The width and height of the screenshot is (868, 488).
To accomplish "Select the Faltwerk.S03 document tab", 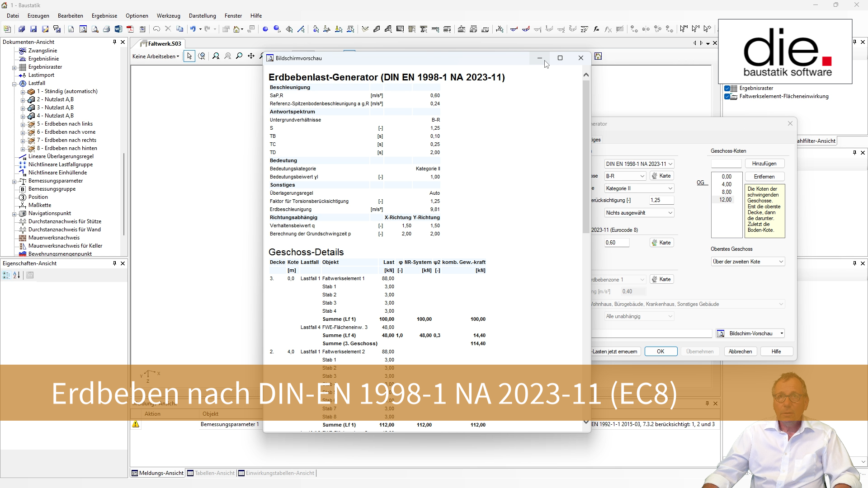I will (x=161, y=44).
